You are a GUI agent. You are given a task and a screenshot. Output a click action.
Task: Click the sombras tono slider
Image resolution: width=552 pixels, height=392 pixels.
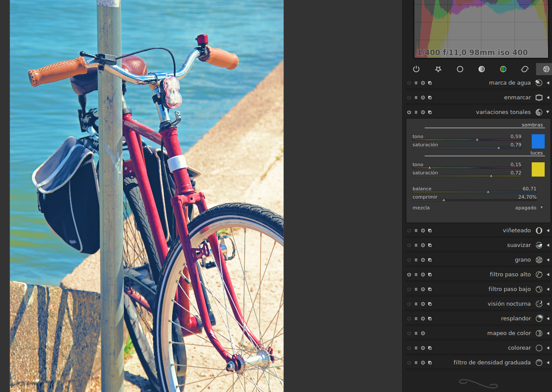(467, 137)
